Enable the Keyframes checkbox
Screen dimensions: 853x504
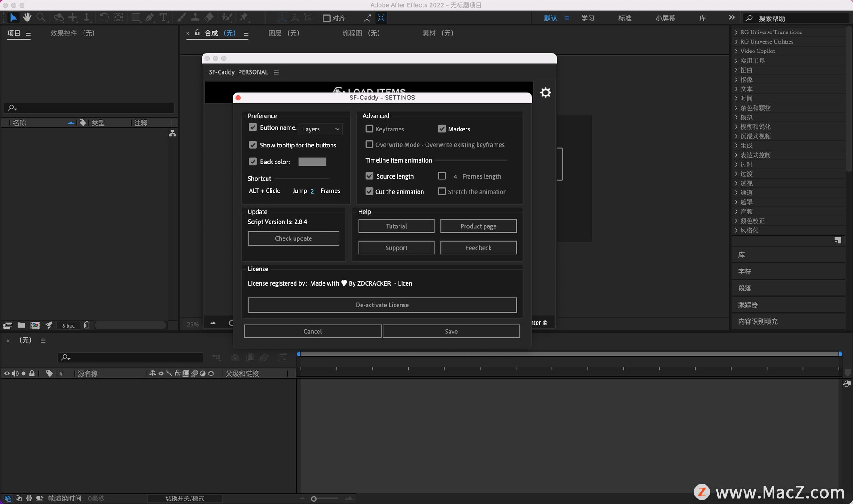click(x=369, y=129)
